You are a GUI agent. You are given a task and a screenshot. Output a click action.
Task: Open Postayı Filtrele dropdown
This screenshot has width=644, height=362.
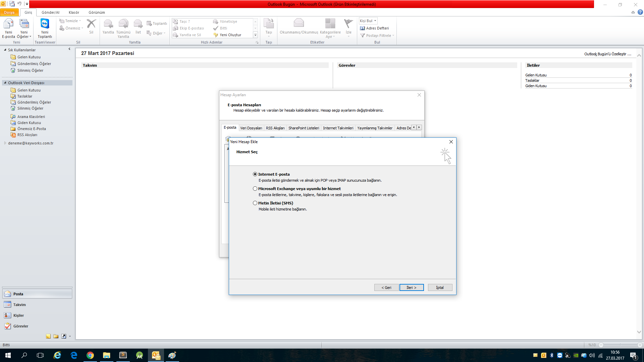click(x=377, y=36)
